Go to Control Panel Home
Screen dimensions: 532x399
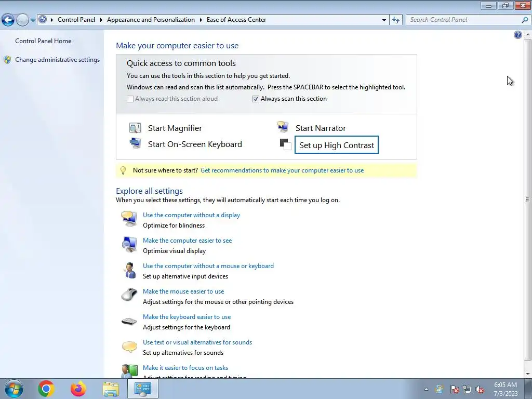click(x=43, y=41)
